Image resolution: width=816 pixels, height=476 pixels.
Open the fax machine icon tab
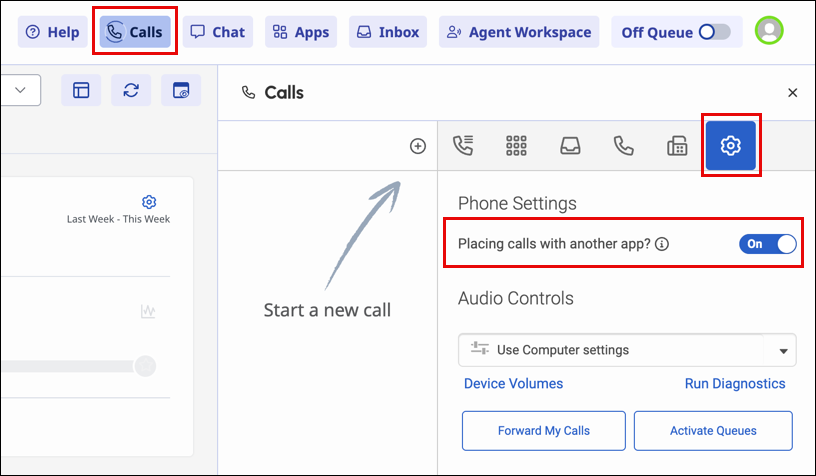click(677, 146)
